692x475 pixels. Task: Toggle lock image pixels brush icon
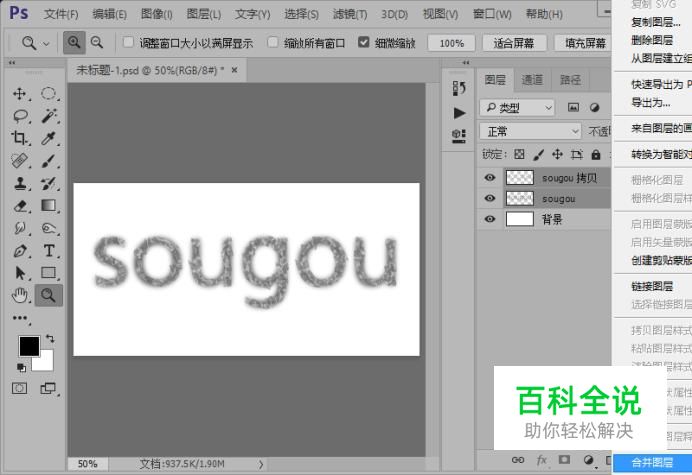538,154
